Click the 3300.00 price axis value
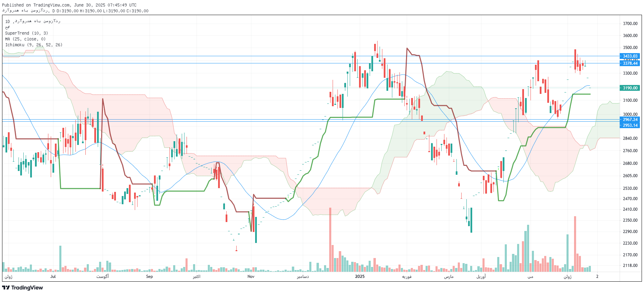This screenshot has width=644, height=294. (630, 73)
